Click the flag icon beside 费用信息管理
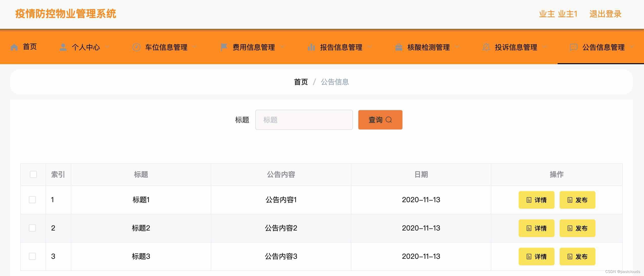This screenshot has width=644, height=276. [x=224, y=47]
